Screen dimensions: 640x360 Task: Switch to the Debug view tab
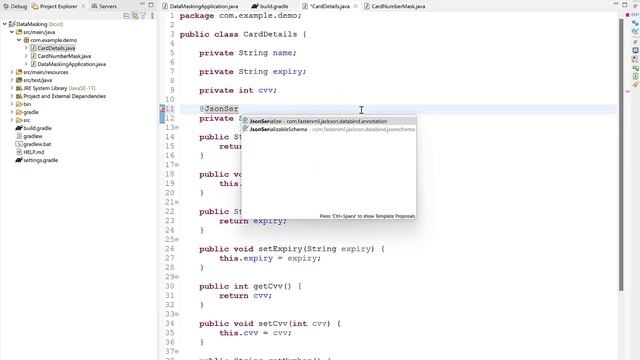point(15,6)
